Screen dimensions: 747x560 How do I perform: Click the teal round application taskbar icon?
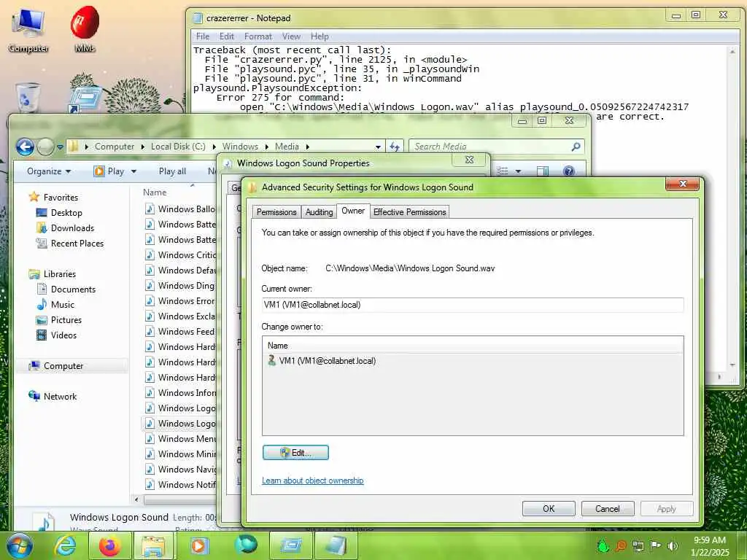click(x=246, y=545)
